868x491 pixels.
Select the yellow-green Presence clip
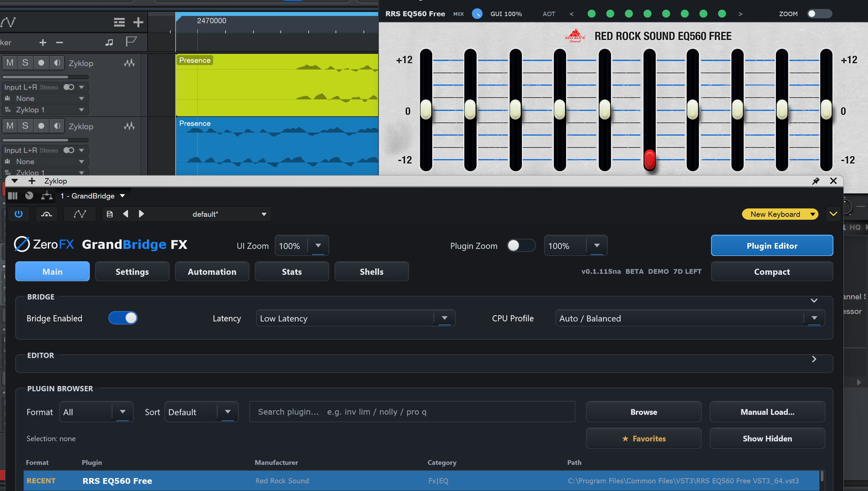277,85
